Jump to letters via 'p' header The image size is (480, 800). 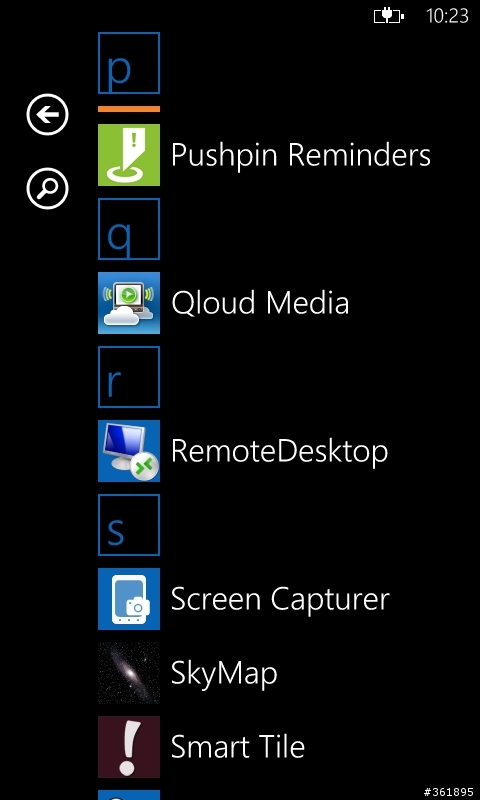129,63
